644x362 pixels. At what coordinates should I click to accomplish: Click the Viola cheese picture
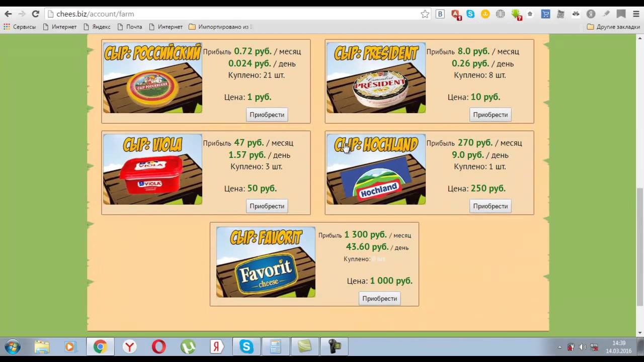(x=152, y=169)
